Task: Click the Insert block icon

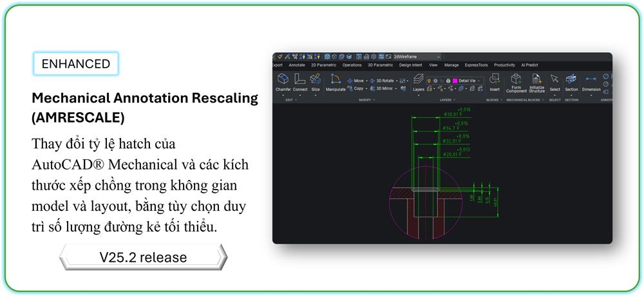Action: pos(495,79)
